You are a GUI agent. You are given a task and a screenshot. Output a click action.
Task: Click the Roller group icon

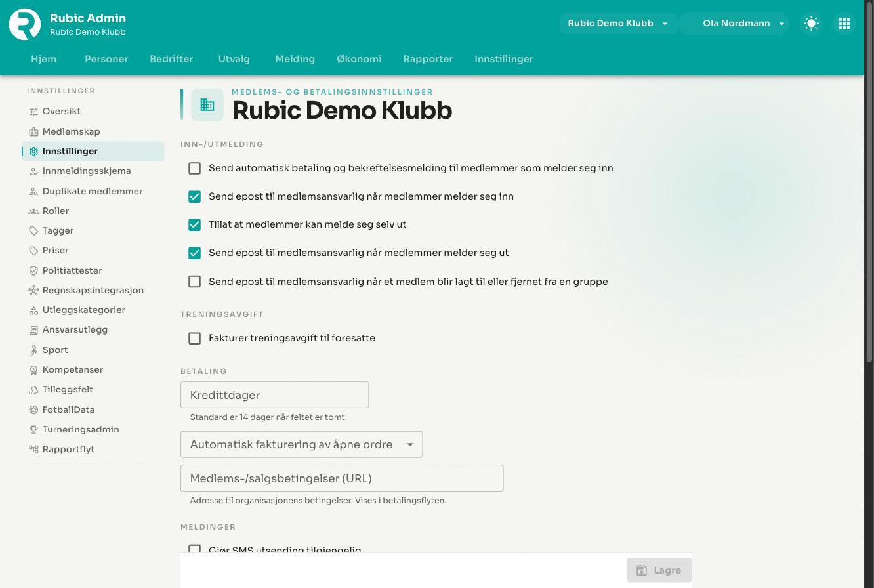[33, 211]
